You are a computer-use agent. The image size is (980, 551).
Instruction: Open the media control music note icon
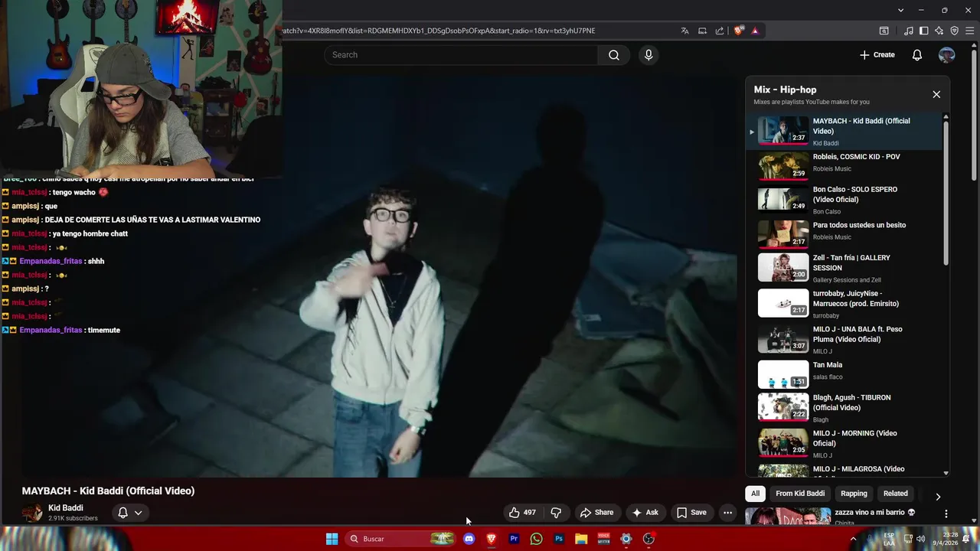(909, 31)
